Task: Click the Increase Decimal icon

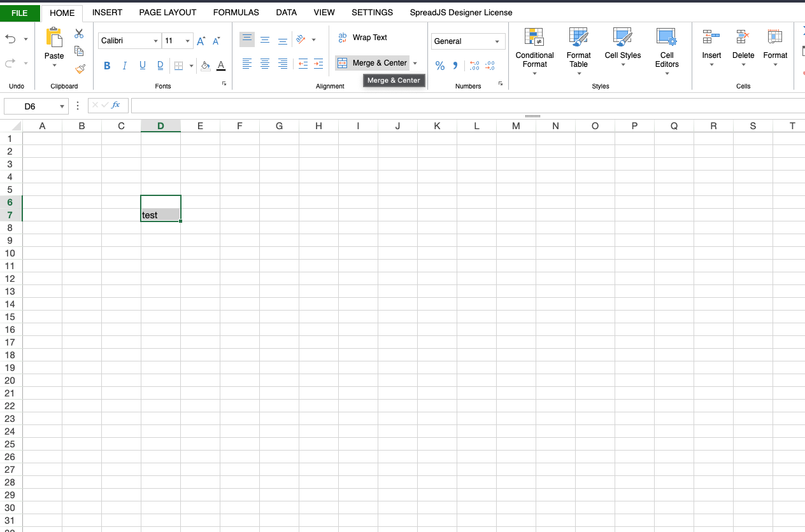Action: coord(474,66)
